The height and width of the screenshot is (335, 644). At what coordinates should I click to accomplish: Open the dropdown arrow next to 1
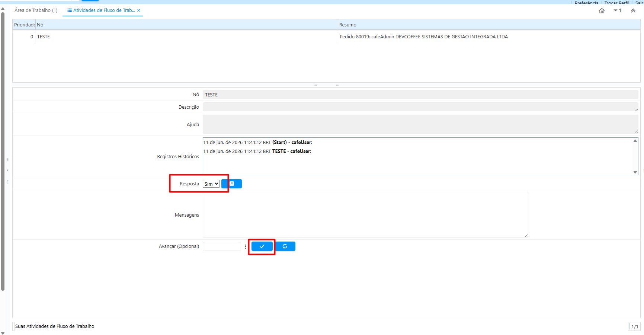click(616, 10)
